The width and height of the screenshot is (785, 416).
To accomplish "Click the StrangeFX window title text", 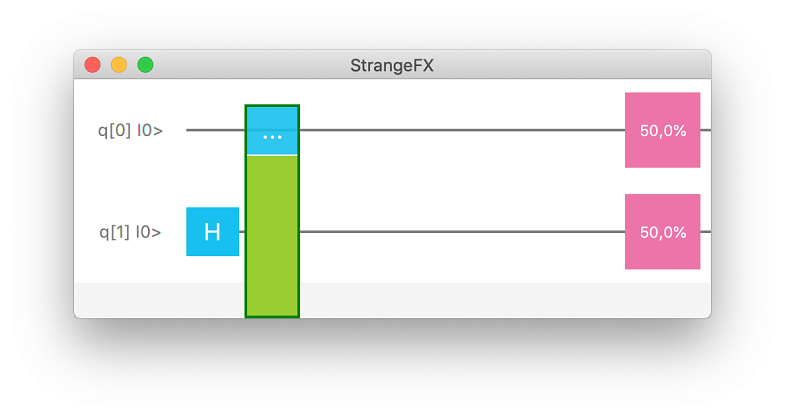I will pos(392,65).
